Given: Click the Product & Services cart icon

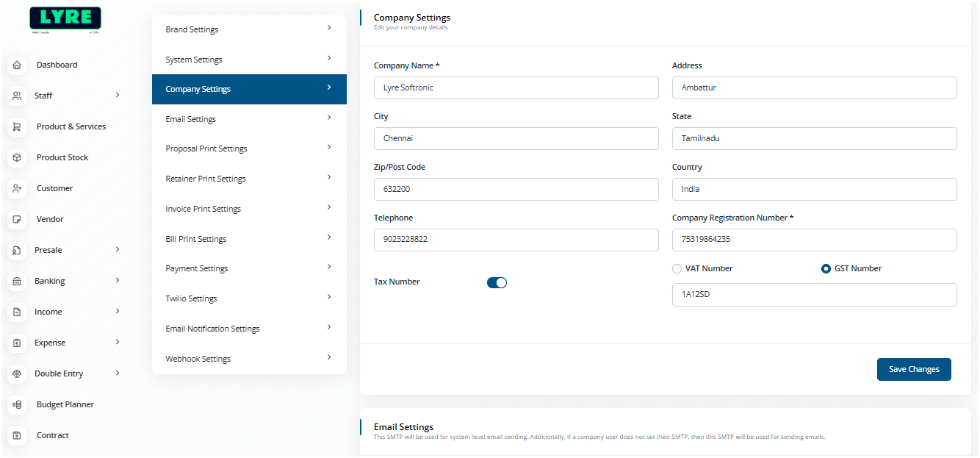Looking at the screenshot, I should pyautogui.click(x=17, y=126).
